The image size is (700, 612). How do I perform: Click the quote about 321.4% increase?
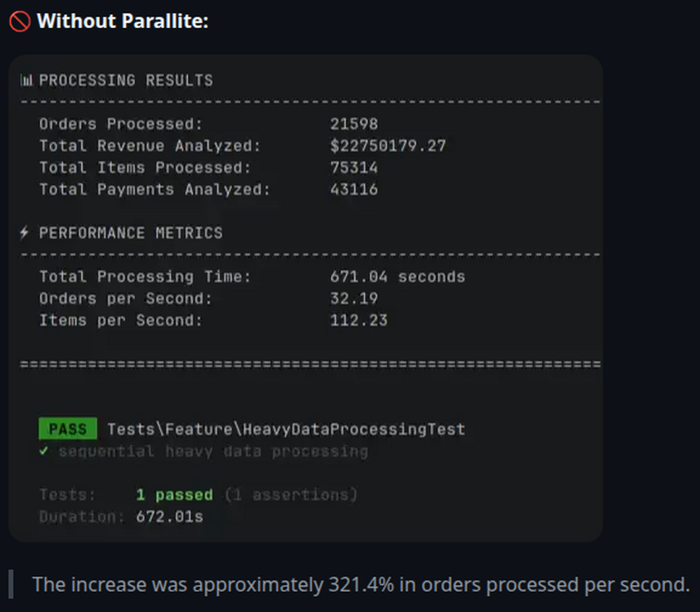[x=360, y=584]
